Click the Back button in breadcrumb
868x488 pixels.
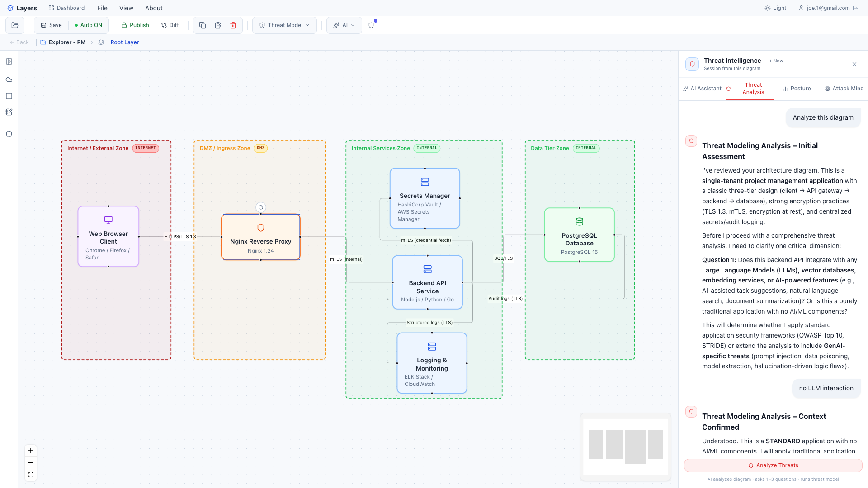[x=19, y=42]
